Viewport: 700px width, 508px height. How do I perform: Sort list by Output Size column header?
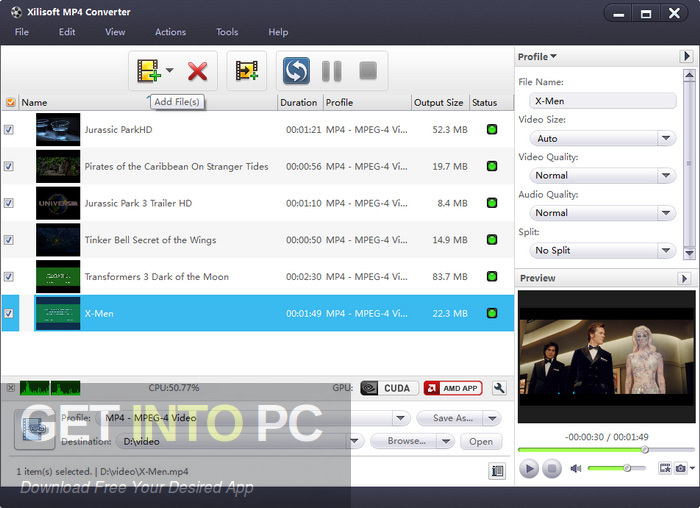click(x=438, y=103)
